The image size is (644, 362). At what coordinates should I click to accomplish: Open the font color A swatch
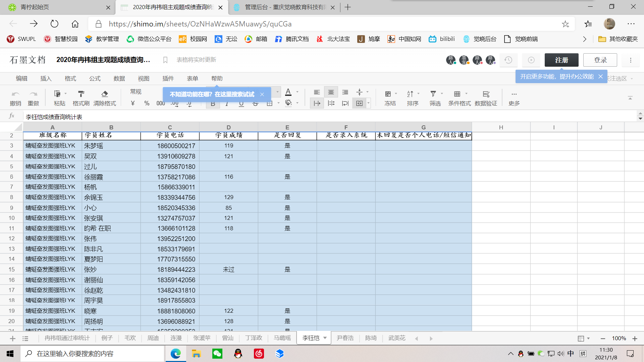click(x=288, y=92)
